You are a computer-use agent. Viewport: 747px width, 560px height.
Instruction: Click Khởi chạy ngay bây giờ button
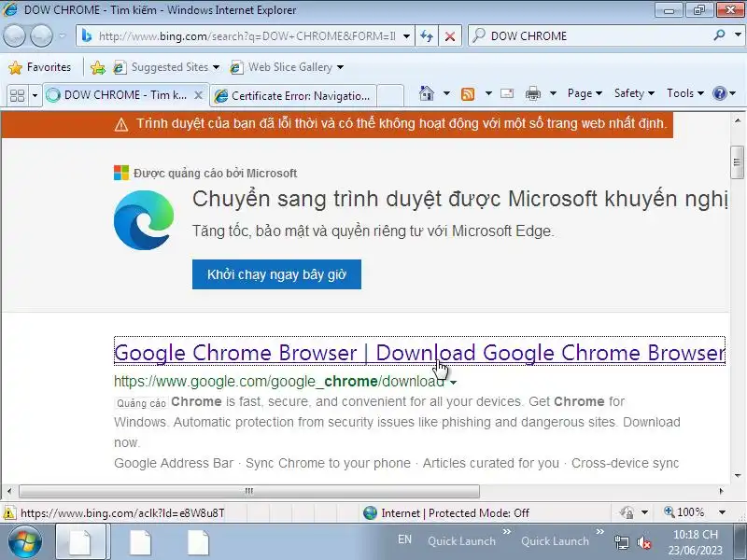276,274
